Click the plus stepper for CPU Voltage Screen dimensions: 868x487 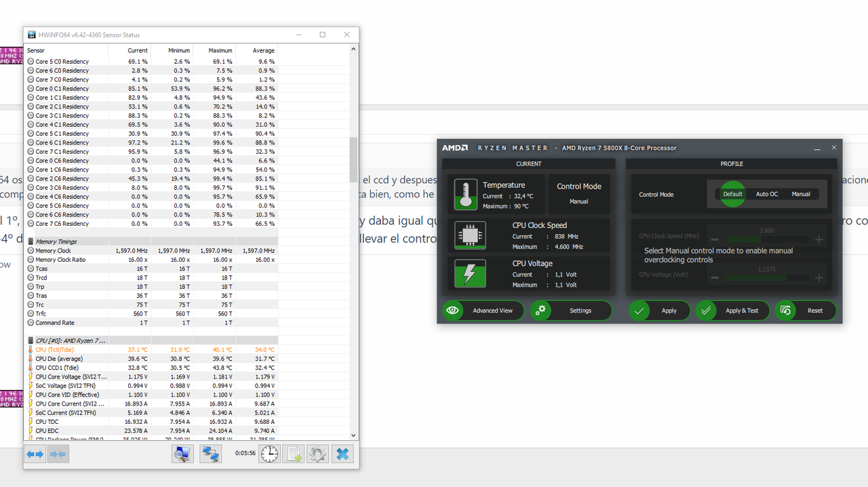818,277
